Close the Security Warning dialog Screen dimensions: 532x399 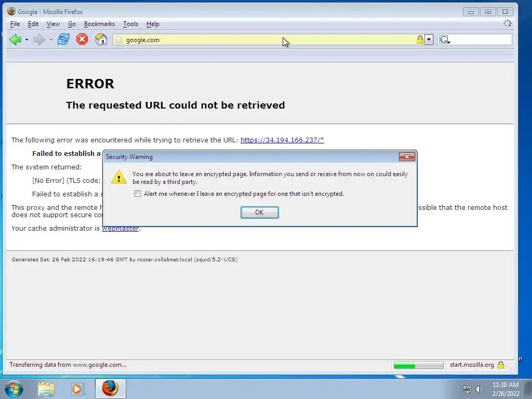(x=407, y=156)
